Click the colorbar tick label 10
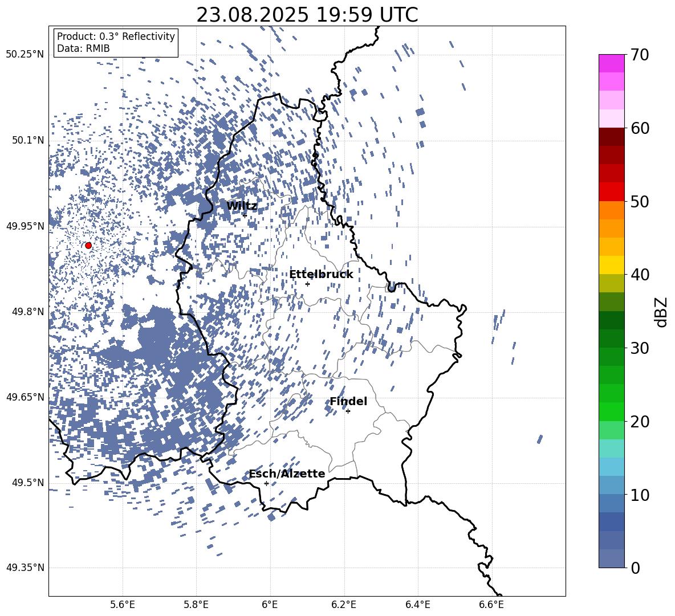 tap(640, 495)
